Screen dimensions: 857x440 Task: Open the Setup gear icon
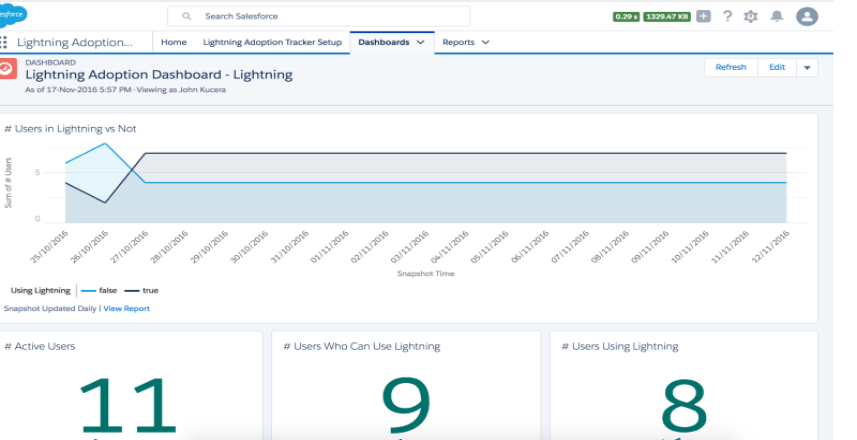tap(751, 16)
